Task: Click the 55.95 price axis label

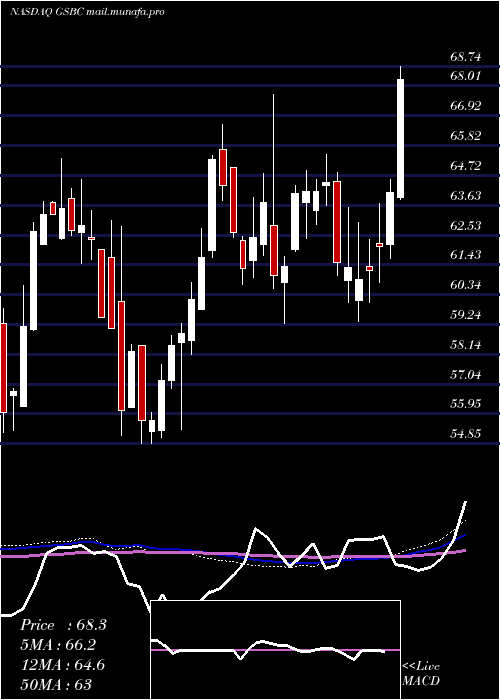Action: point(466,404)
